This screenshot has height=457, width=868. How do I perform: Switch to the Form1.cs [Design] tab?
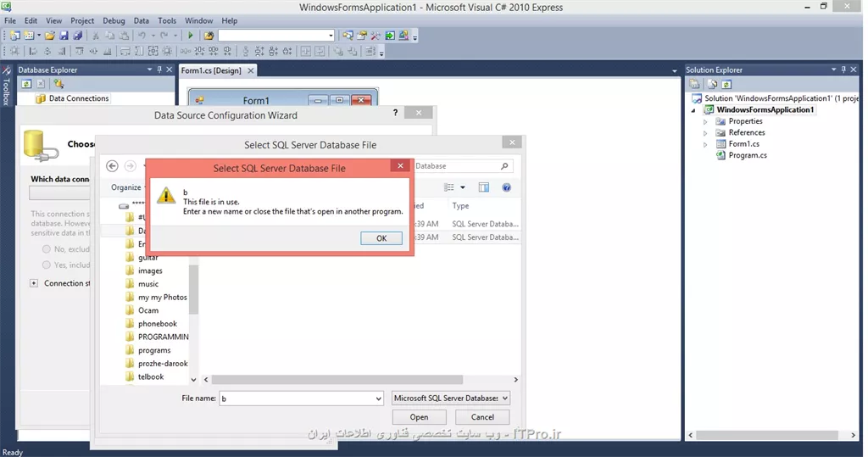(x=211, y=70)
